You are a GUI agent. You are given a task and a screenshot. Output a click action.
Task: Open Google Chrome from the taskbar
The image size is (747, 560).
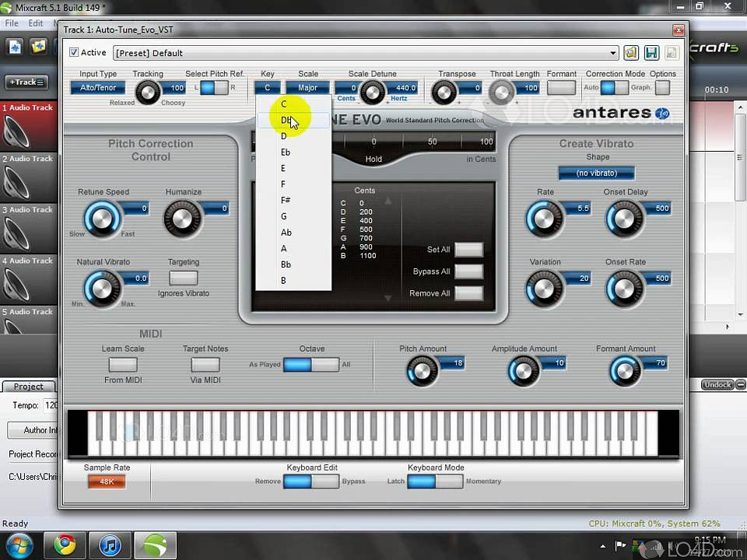(65, 545)
